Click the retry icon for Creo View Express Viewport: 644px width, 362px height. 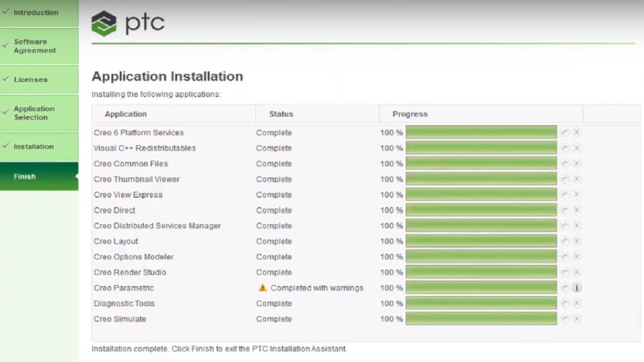coord(565,195)
